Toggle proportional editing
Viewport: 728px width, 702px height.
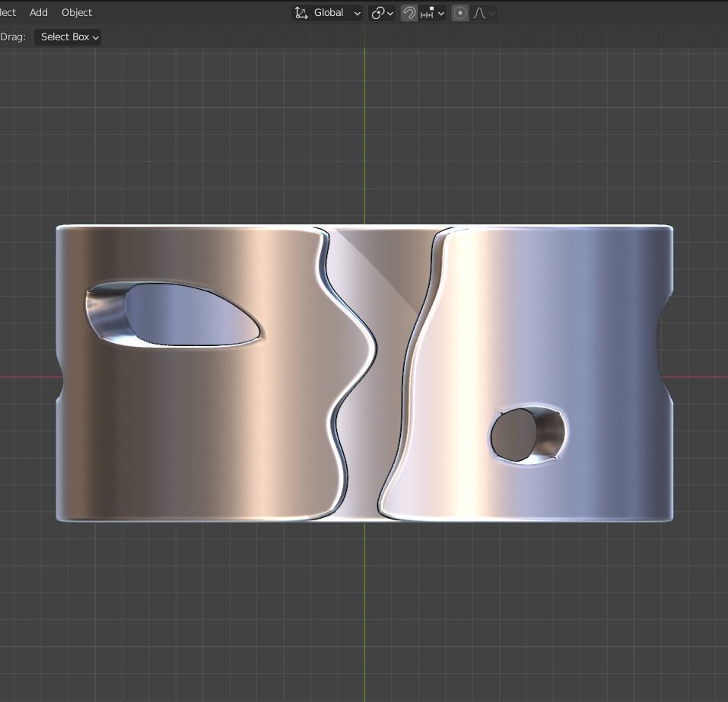[x=460, y=13]
